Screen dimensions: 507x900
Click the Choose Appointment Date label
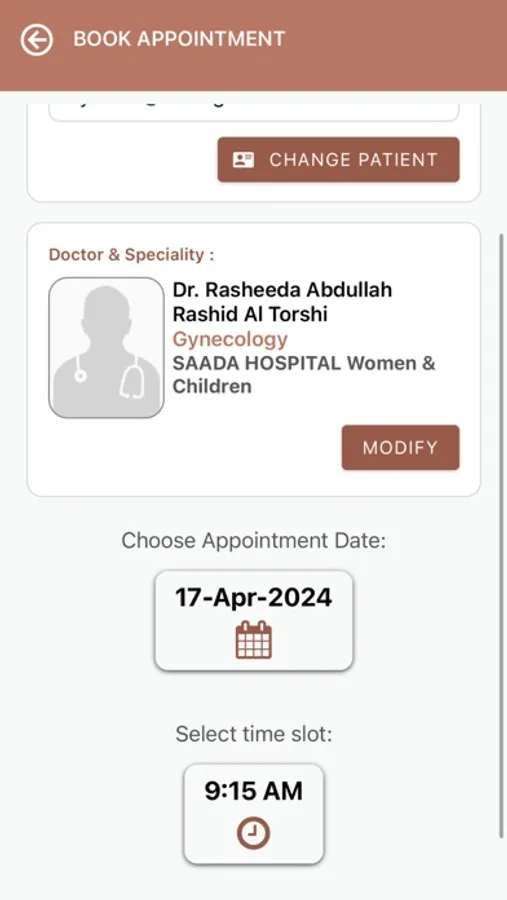[x=254, y=540]
